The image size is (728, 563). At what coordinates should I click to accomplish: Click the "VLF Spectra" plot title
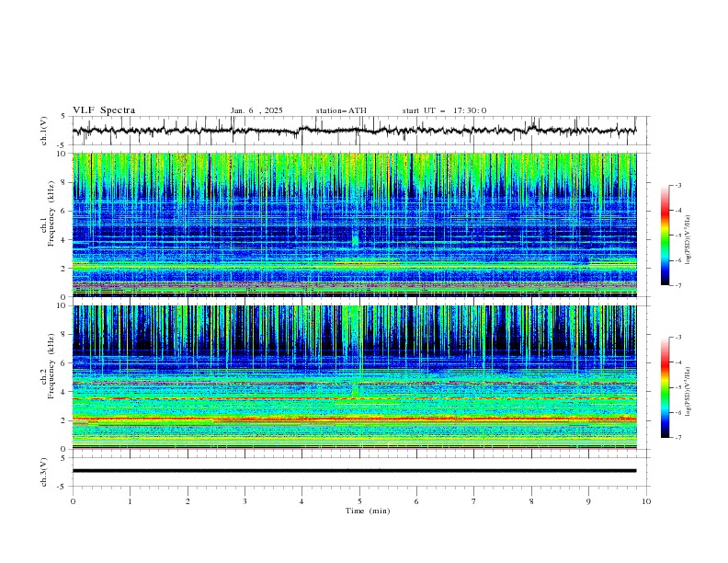104,110
